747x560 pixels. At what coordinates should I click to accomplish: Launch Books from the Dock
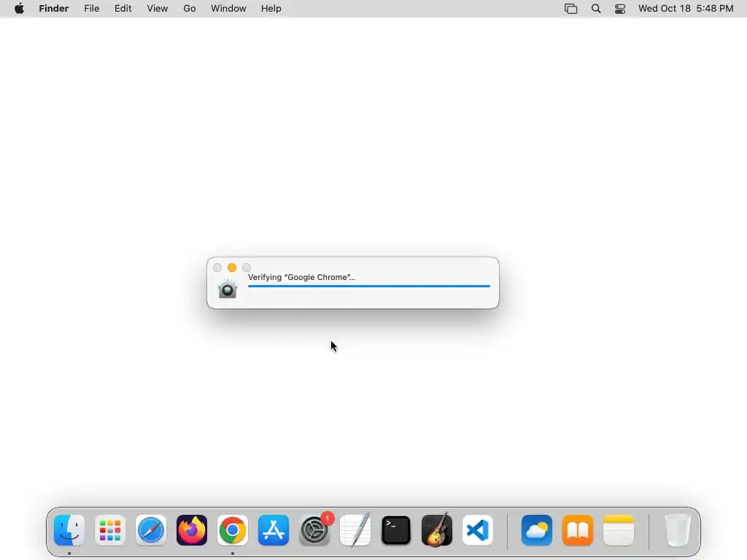coord(578,530)
